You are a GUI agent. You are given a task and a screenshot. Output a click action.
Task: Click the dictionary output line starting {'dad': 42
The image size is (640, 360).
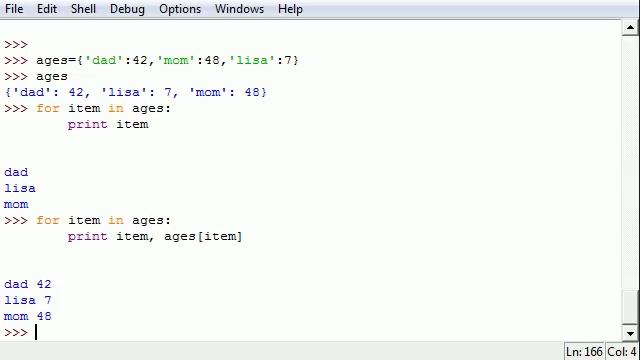click(135, 92)
